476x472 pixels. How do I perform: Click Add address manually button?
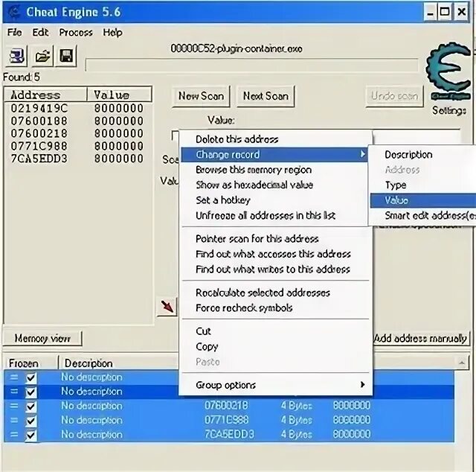421,338
